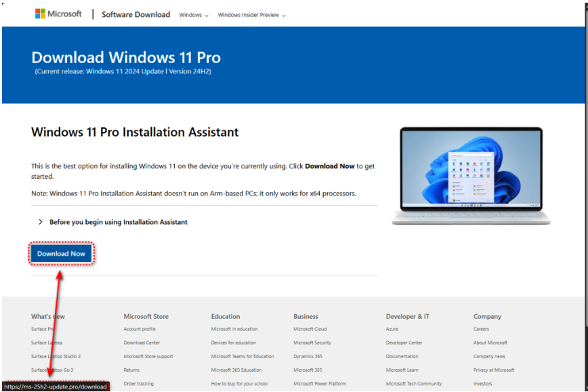This screenshot has height=392, width=588.
Task: Click the Azure footer link
Action: pos(392,330)
